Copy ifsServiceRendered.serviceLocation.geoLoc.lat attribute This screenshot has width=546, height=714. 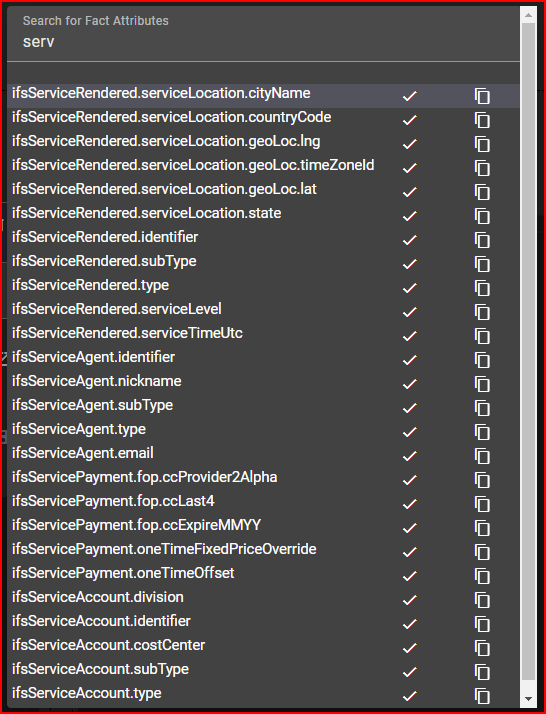pos(482,192)
